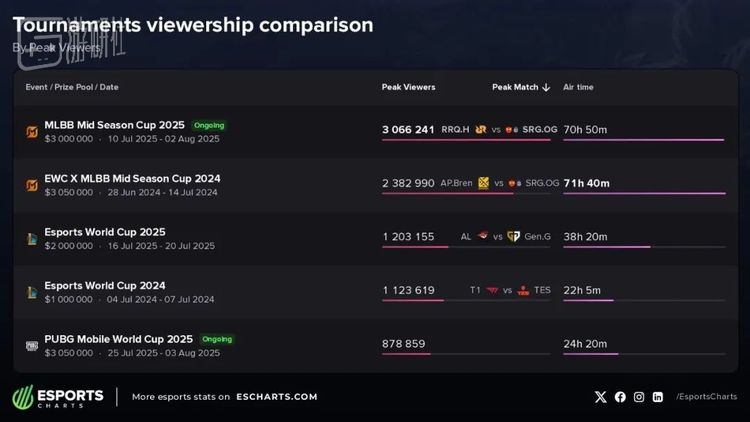The image size is (750, 422).
Task: Open the ESCHARTS.COM link
Action: tap(277, 397)
